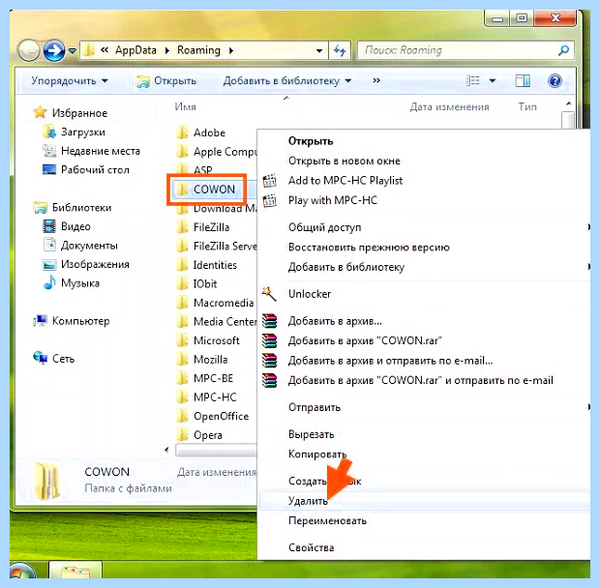
Task: Choose Переименовать in the context menu
Action: (x=424, y=521)
